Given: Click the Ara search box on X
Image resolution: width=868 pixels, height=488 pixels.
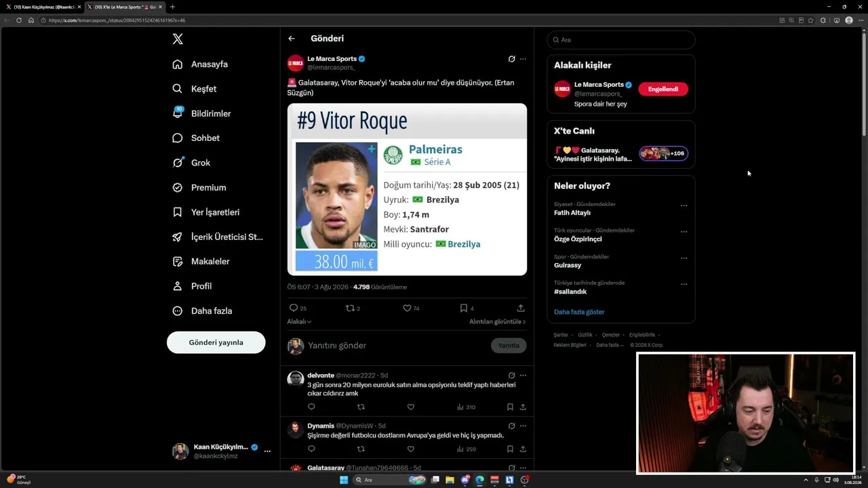Looking at the screenshot, I should pos(621,40).
